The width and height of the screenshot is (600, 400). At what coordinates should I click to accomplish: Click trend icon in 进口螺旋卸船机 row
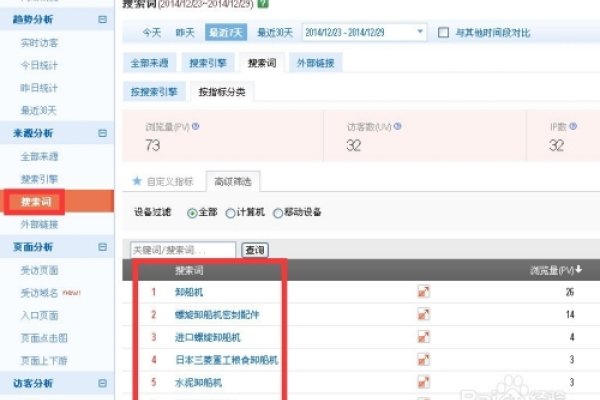pyautogui.click(x=424, y=337)
